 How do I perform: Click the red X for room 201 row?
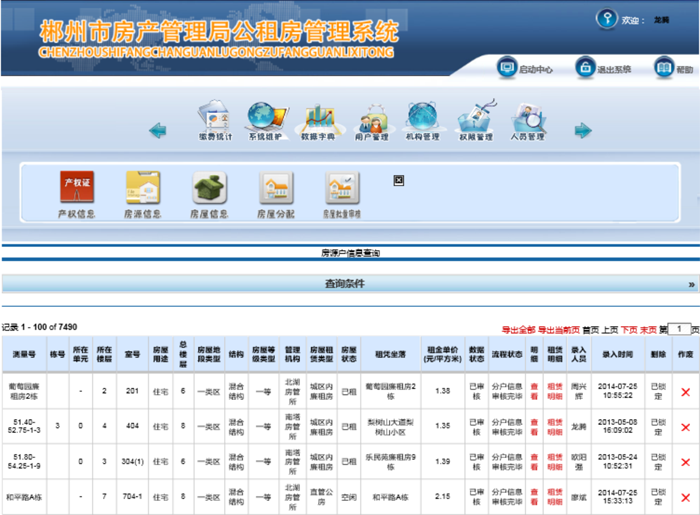pyautogui.click(x=685, y=391)
